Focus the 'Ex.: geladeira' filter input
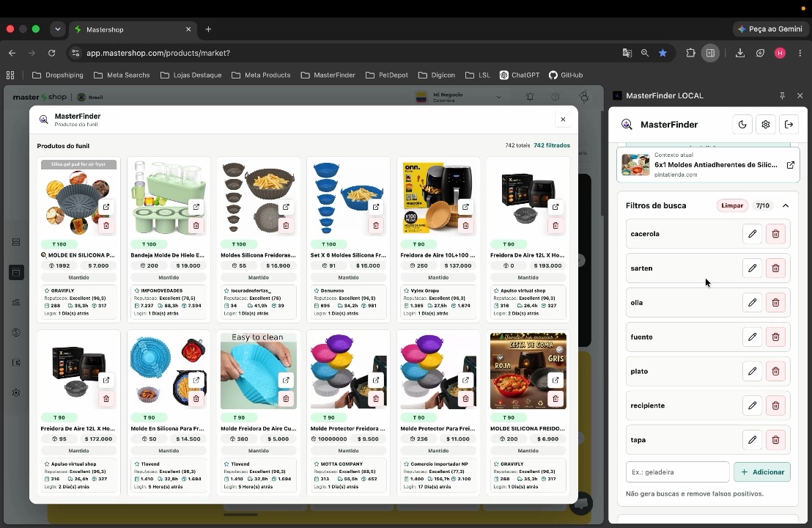This screenshot has height=528, width=812. click(x=677, y=472)
